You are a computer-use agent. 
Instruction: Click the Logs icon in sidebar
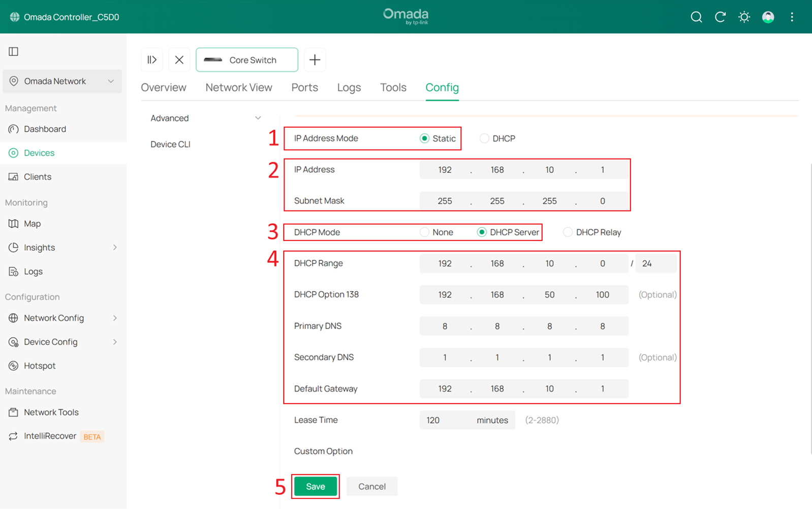pyautogui.click(x=14, y=272)
